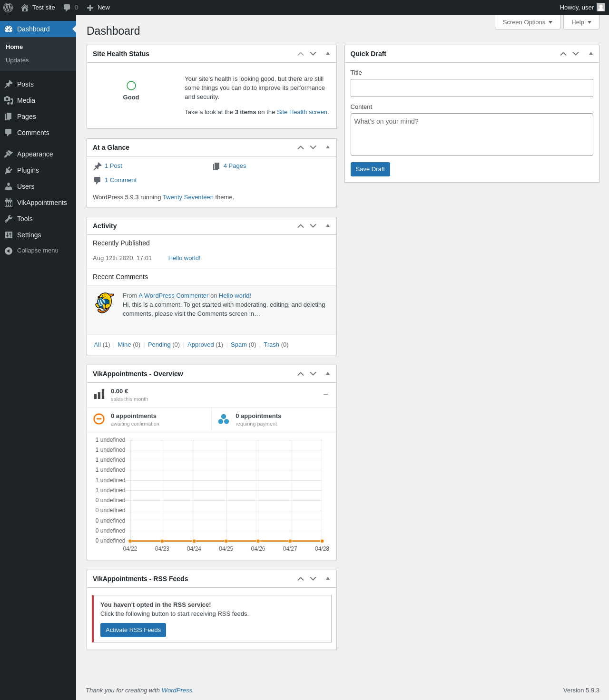The image size is (609, 700).
Task: Open the Twenty Seventeen theme link
Action: tap(188, 197)
